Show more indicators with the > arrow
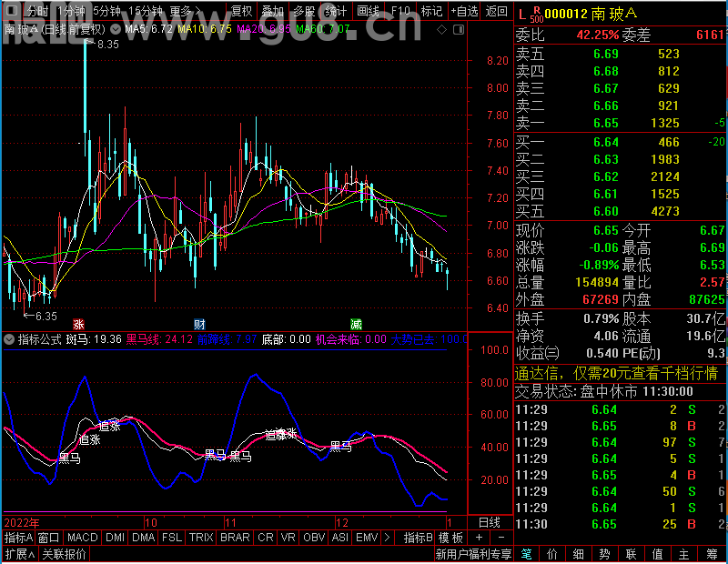This screenshot has width=728, height=564. [x=388, y=538]
